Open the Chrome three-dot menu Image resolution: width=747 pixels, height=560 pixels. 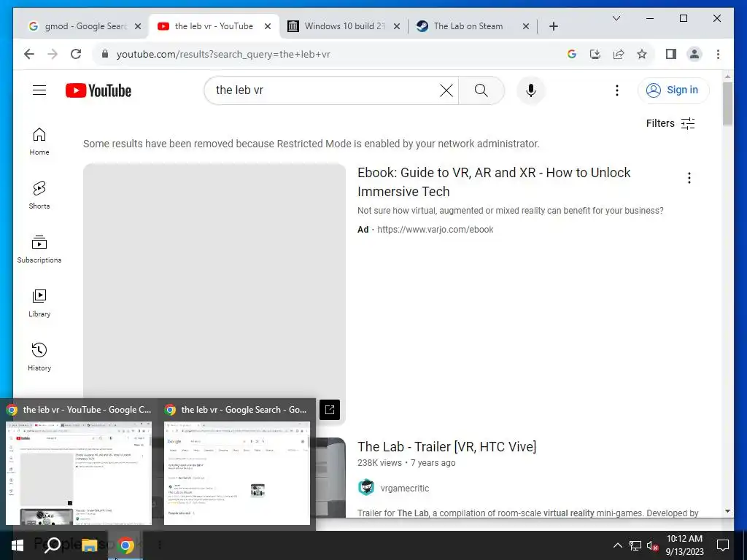point(718,54)
